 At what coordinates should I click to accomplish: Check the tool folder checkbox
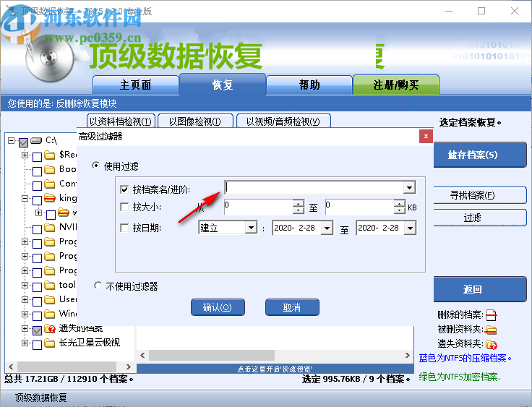(x=37, y=287)
